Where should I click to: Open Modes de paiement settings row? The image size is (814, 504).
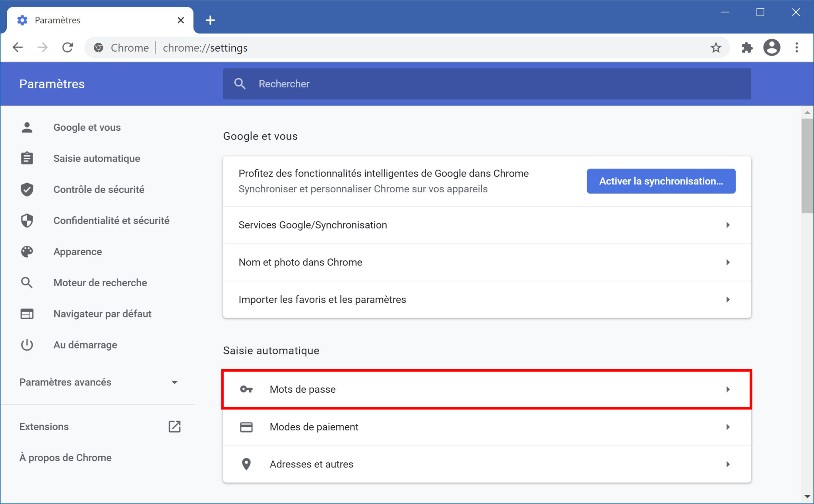click(487, 427)
